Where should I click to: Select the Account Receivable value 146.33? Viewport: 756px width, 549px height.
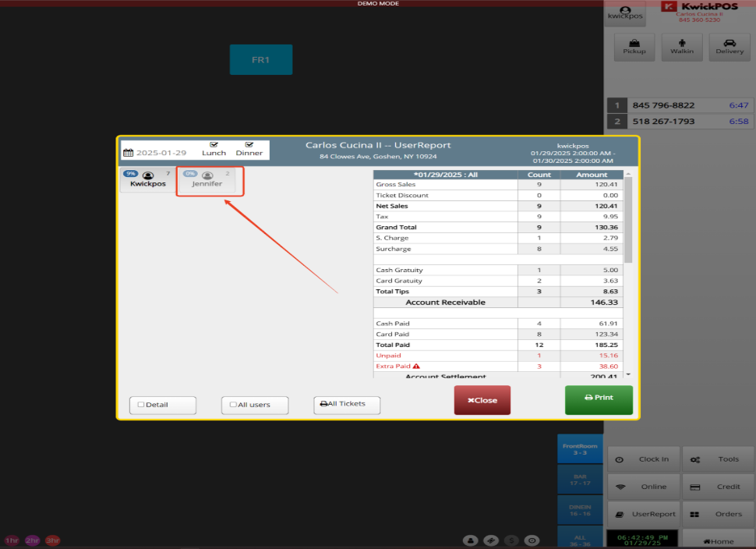tap(604, 303)
